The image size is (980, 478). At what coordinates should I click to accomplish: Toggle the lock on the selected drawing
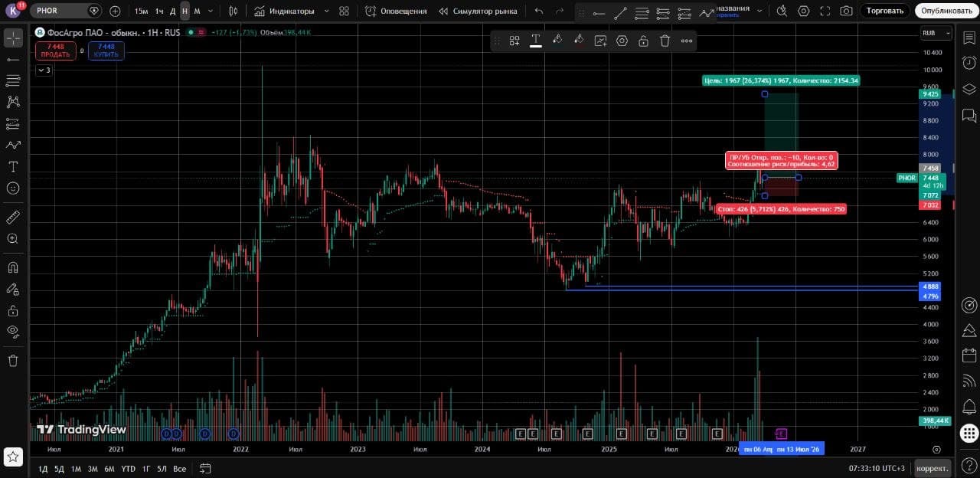tap(644, 41)
